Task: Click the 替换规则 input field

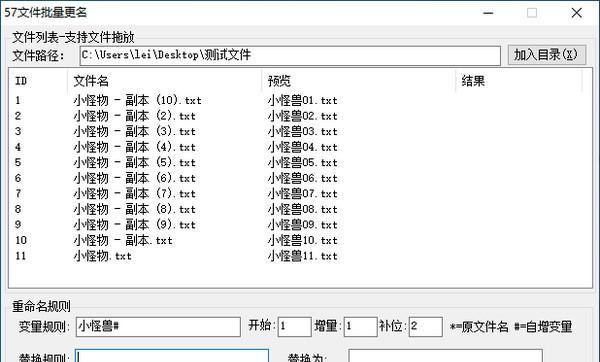Action: (x=172, y=355)
